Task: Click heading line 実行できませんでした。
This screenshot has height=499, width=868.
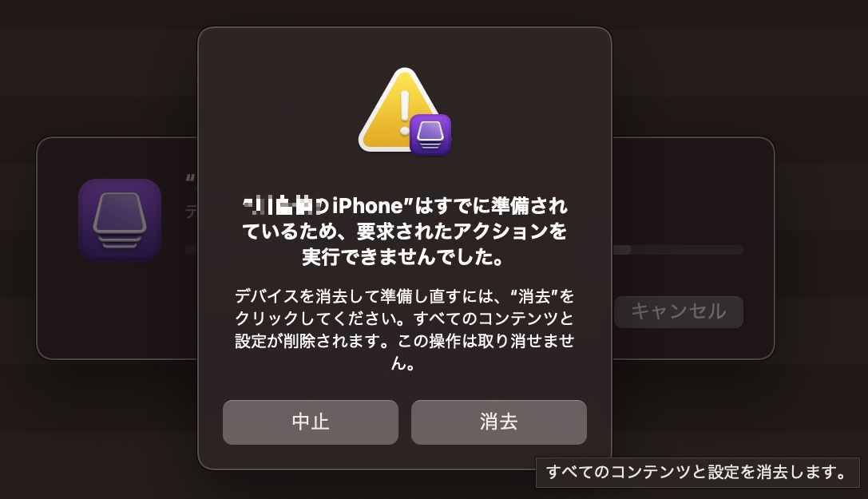Action: pos(403,257)
